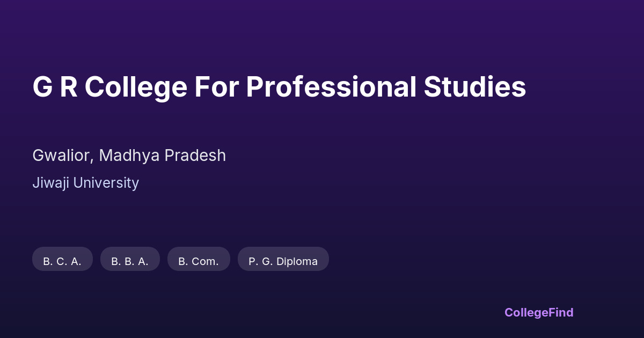The height and width of the screenshot is (338, 644).
Task: Click the word "Madhya" in the location
Action: (129, 156)
